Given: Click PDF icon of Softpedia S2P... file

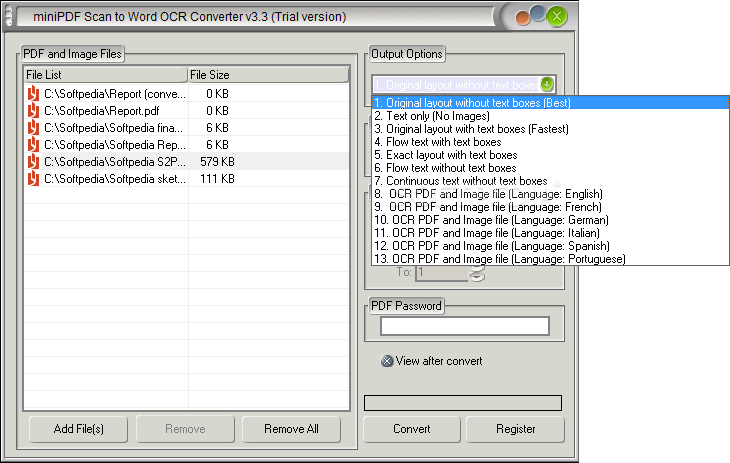Looking at the screenshot, I should pos(33,162).
